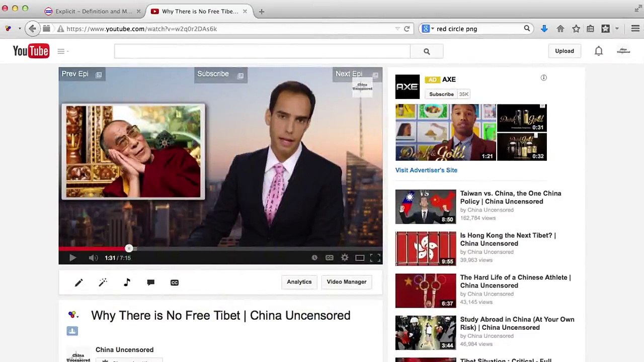The height and width of the screenshot is (362, 644).
Task: Click the browser address bar URL
Action: [142, 29]
